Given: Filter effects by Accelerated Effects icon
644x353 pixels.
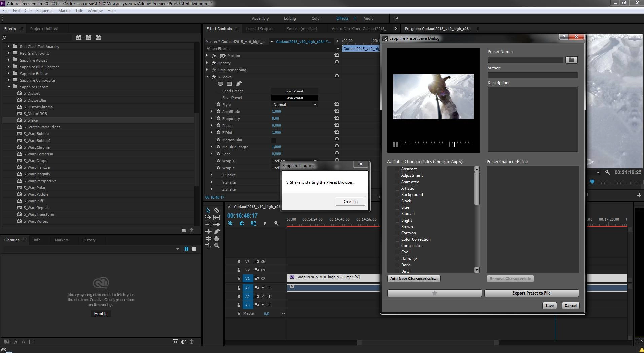Looking at the screenshot, I should (x=79, y=38).
